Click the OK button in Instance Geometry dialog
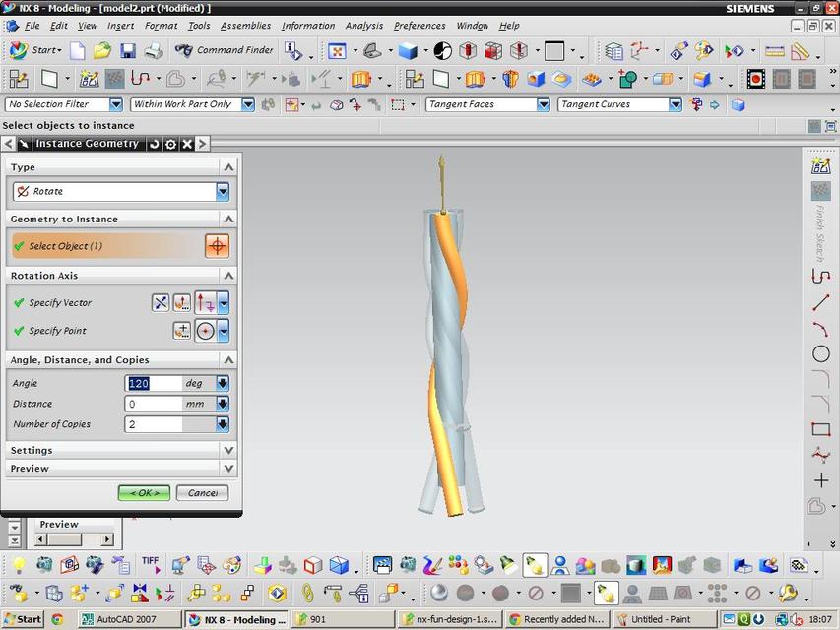This screenshot has width=840, height=630. (143, 492)
